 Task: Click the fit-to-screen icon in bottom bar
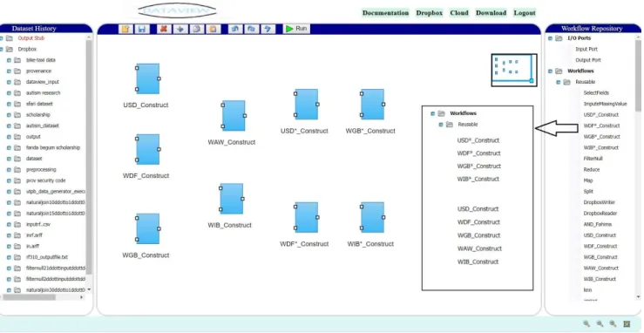627,324
